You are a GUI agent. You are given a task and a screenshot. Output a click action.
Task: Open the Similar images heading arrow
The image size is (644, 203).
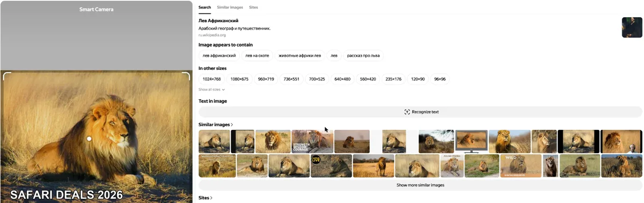pyautogui.click(x=232, y=125)
